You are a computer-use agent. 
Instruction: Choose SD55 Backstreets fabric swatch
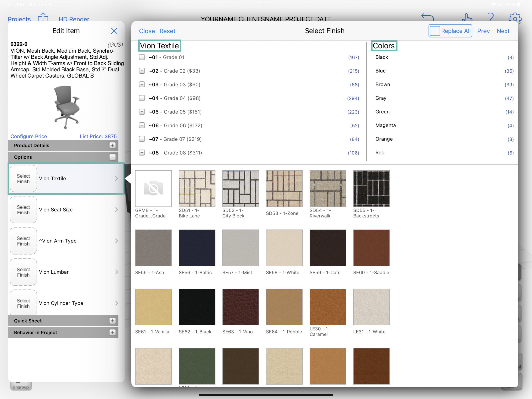(371, 189)
